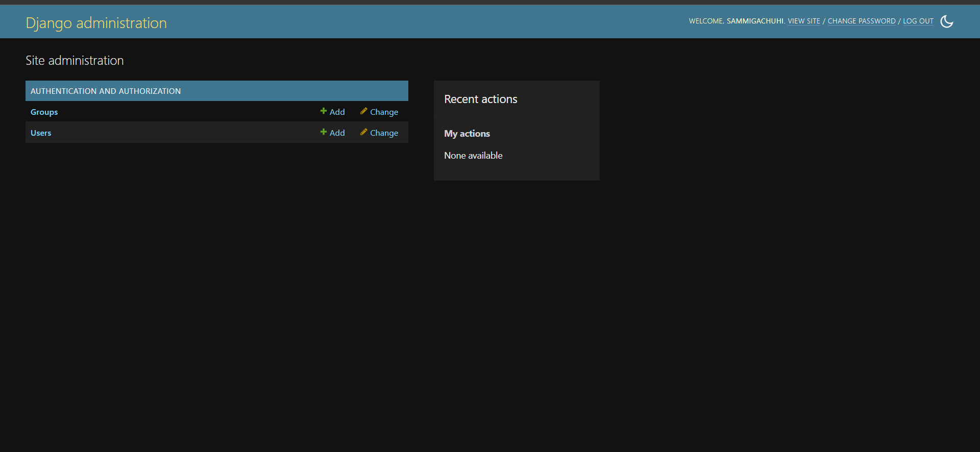
Task: Click Change link for Groups
Action: 384,112
